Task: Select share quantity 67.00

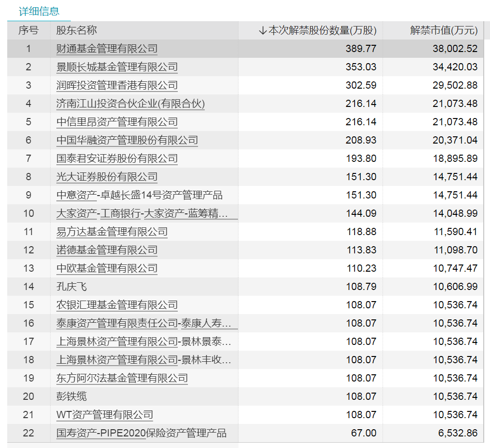Action: [x=364, y=433]
